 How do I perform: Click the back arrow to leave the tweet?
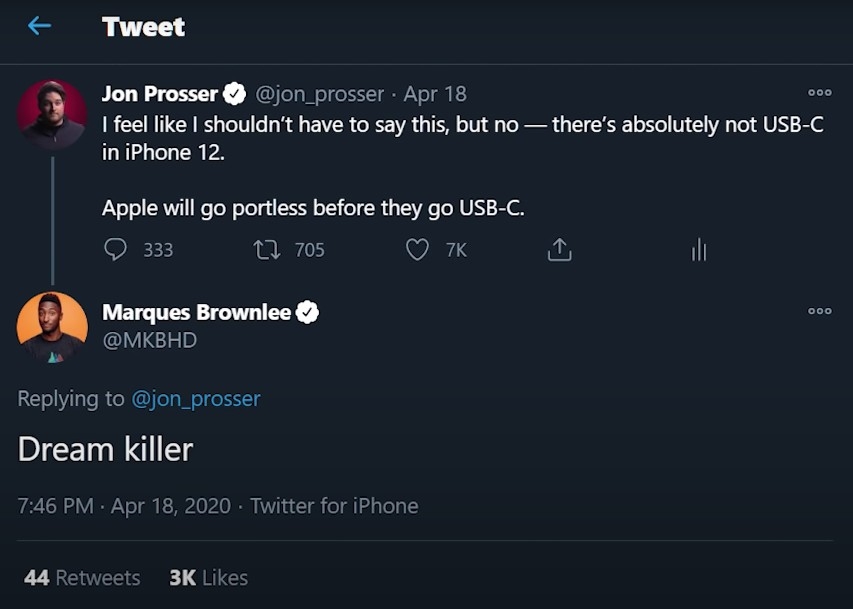pos(37,25)
